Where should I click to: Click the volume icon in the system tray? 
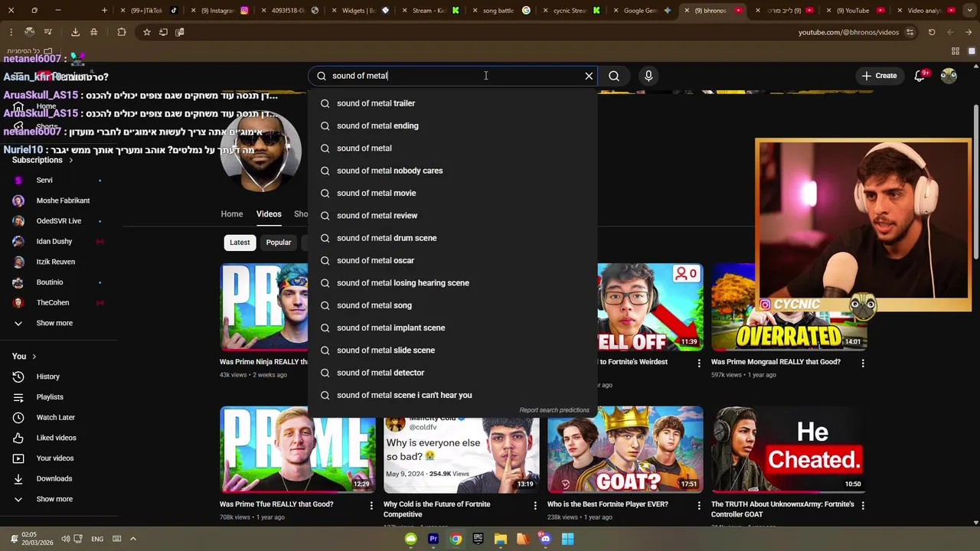pyautogui.click(x=66, y=539)
